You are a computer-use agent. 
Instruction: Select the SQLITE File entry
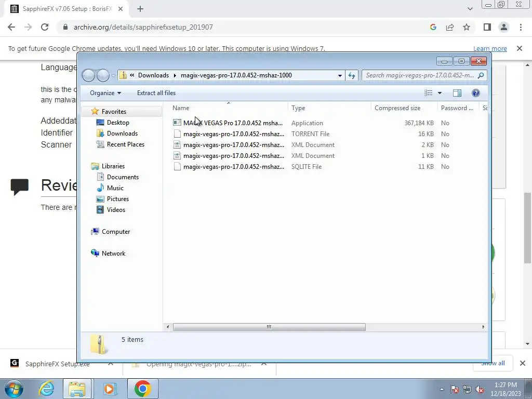click(234, 167)
